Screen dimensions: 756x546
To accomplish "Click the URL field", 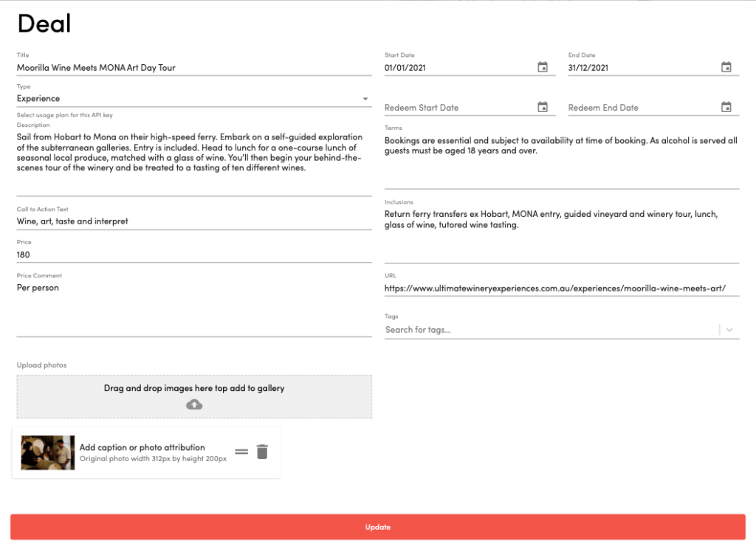I will [x=562, y=288].
